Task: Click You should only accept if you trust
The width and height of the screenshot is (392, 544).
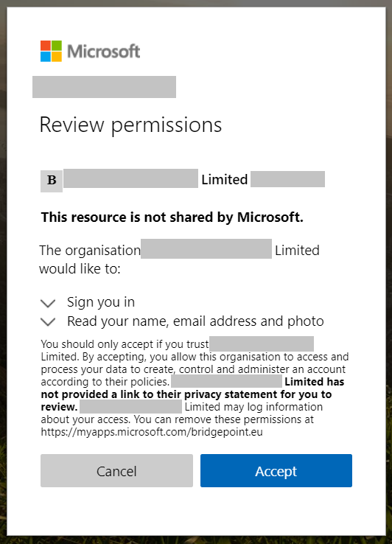Action: coord(125,344)
